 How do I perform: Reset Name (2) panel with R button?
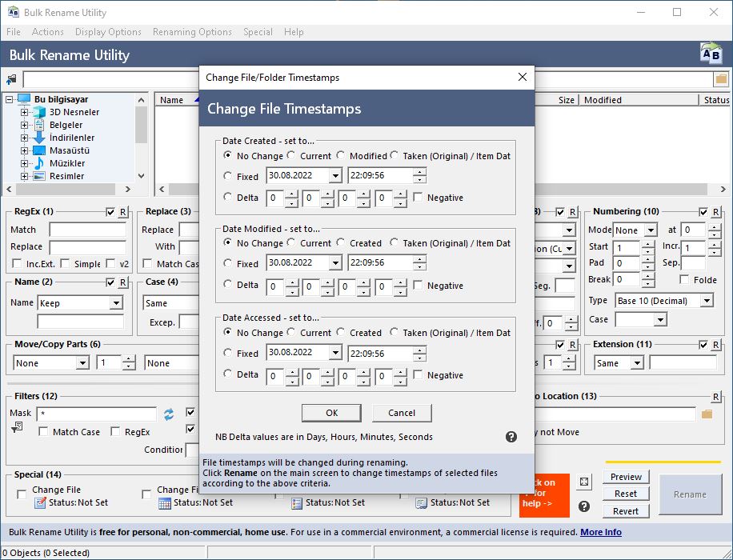pyautogui.click(x=122, y=283)
